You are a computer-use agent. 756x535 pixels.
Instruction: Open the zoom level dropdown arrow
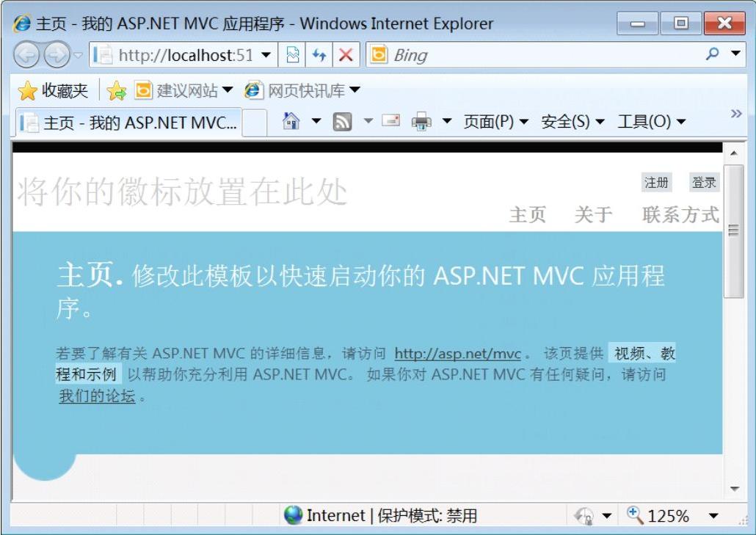pos(713,516)
